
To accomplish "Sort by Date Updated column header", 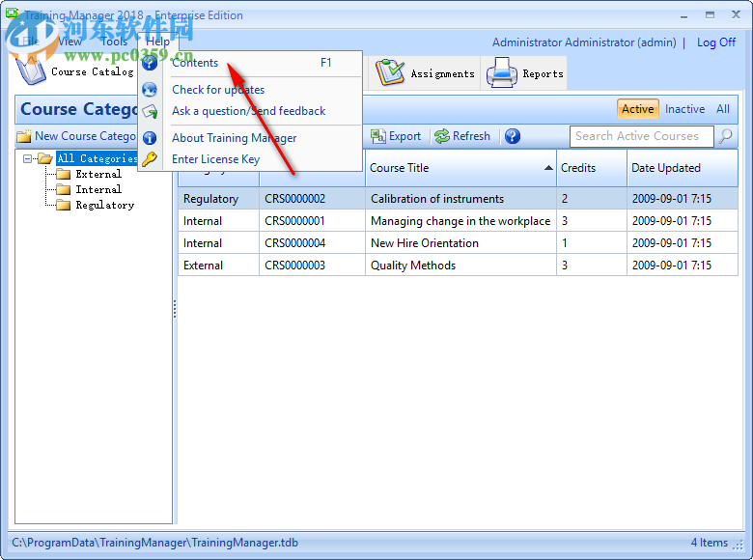I will tap(683, 168).
